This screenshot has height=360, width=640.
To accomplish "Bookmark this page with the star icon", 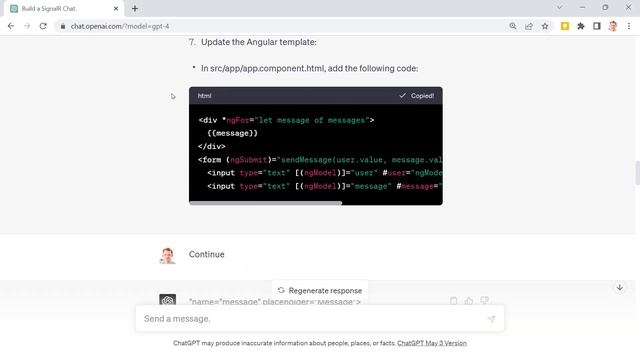I will [545, 26].
